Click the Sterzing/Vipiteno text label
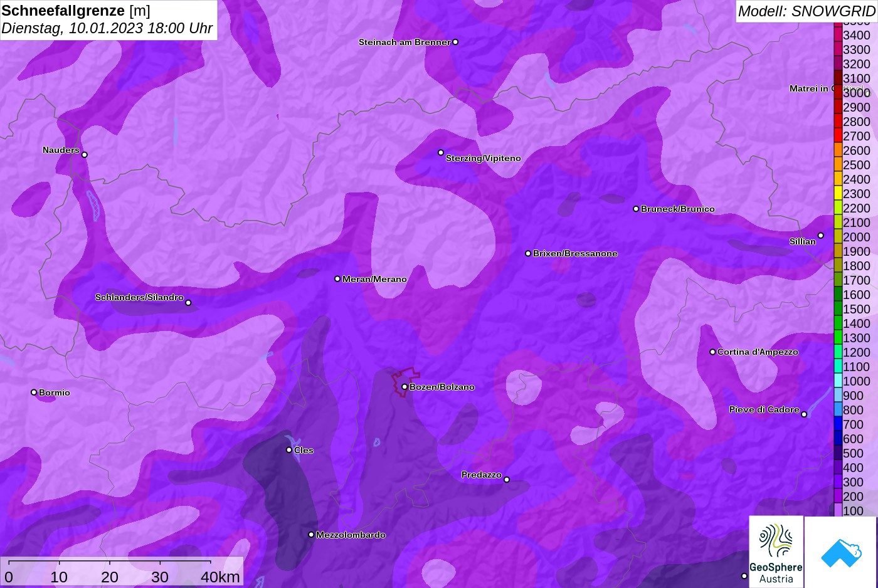Screen dimensions: 878x588 click(484, 158)
